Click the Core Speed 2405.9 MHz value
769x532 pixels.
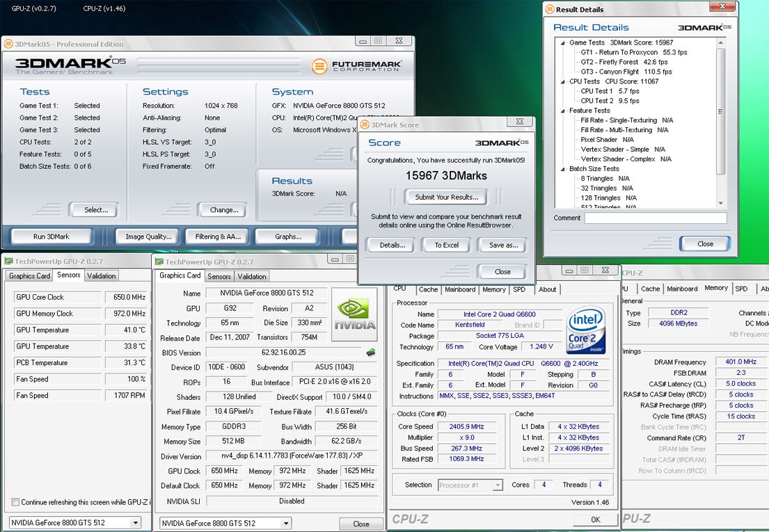[466, 427]
